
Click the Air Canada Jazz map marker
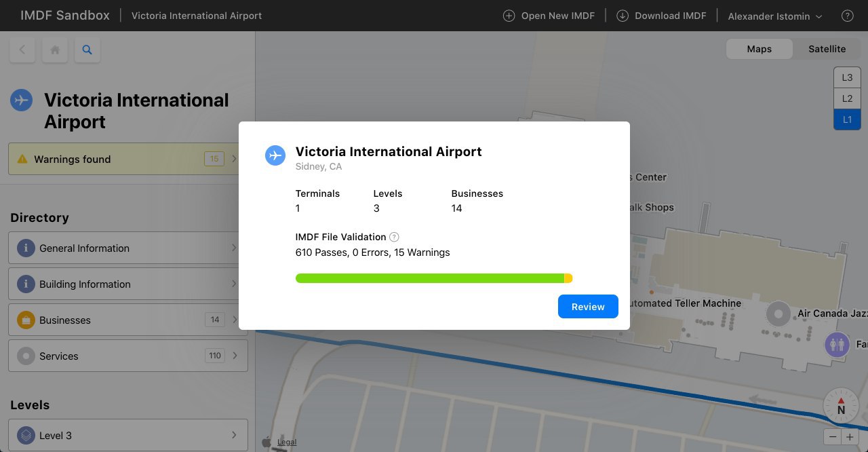778,314
